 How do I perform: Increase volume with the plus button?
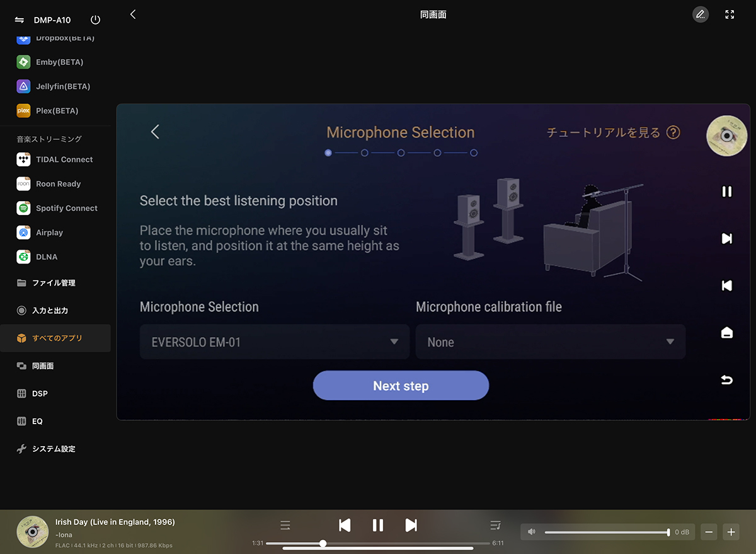731,532
